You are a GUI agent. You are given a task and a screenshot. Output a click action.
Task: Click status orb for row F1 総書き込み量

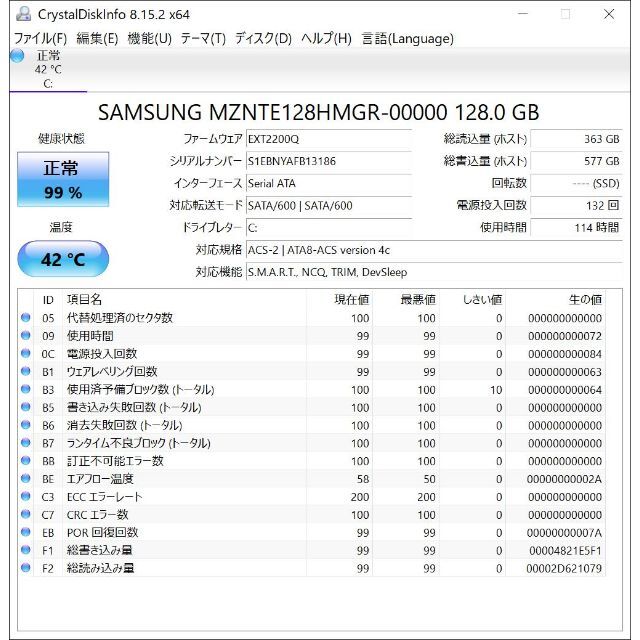[x=26, y=550]
